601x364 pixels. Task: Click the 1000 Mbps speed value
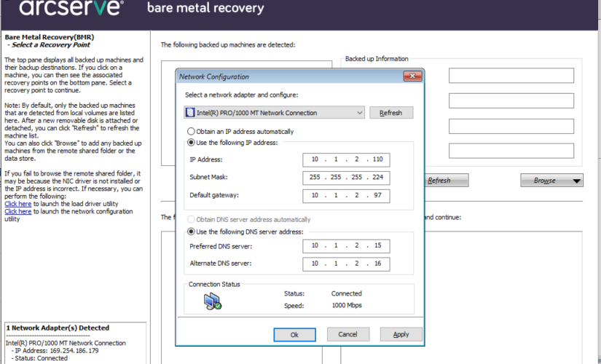tap(347, 305)
